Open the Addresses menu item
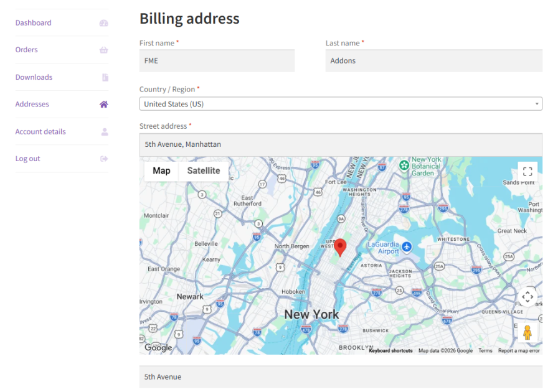Image resolution: width=558 pixels, height=392 pixels. pos(32,105)
